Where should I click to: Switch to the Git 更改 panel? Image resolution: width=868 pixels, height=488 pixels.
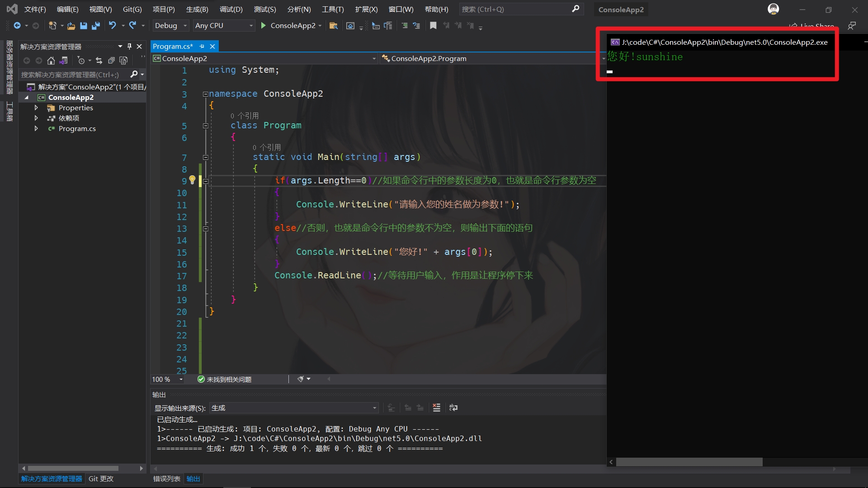point(101,479)
